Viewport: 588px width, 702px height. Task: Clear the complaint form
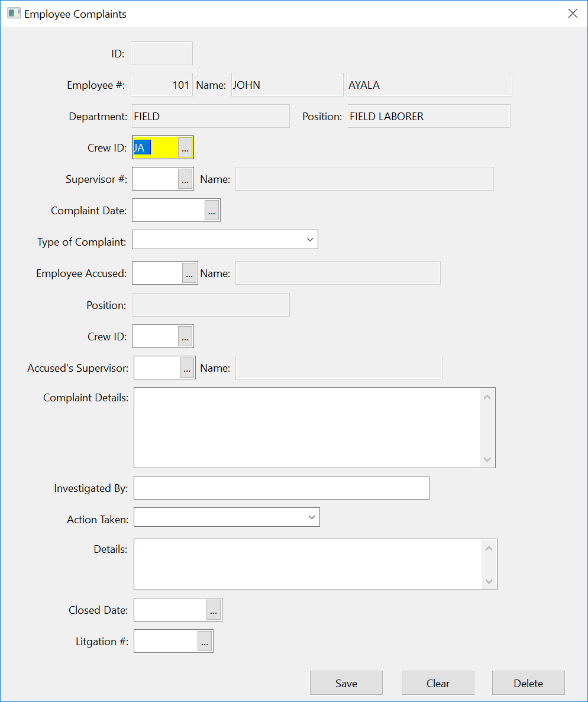(438, 682)
